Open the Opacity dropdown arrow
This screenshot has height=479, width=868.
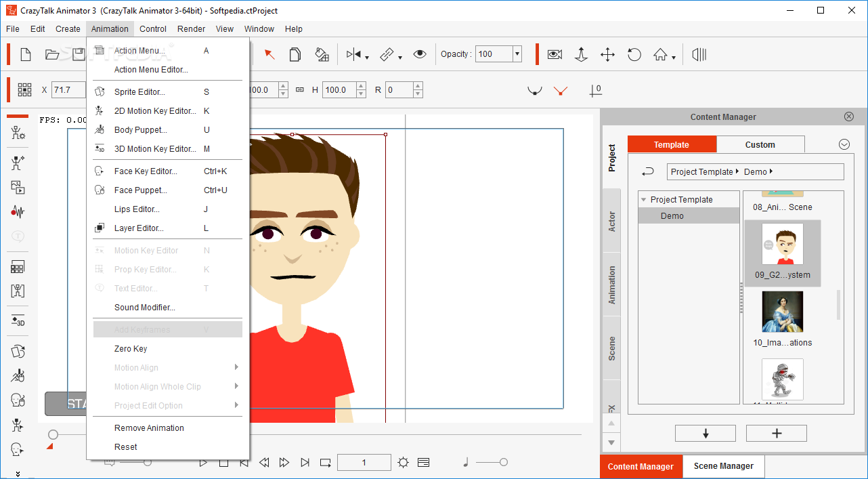coord(517,54)
